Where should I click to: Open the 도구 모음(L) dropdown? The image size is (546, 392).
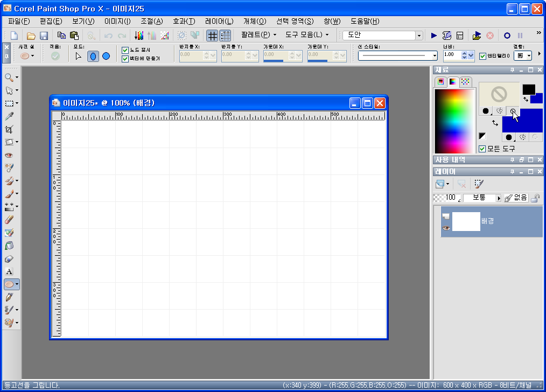tap(307, 35)
